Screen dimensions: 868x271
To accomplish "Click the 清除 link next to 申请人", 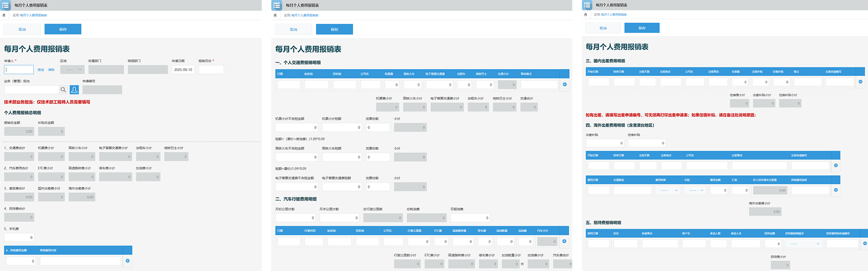I will (x=51, y=70).
